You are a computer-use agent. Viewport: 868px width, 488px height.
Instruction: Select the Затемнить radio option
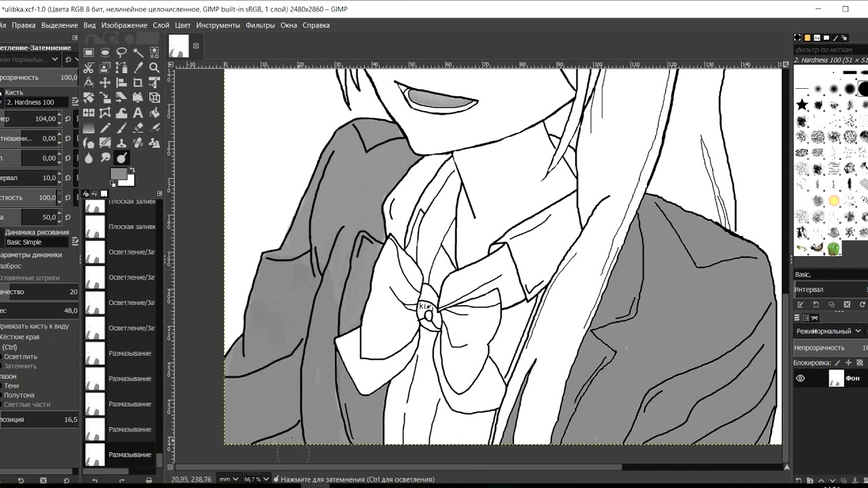19,366
